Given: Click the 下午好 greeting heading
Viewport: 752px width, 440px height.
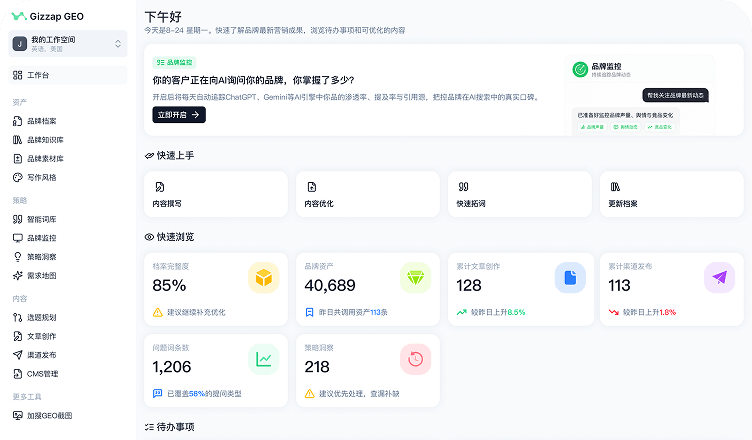Looking at the screenshot, I should (x=163, y=17).
